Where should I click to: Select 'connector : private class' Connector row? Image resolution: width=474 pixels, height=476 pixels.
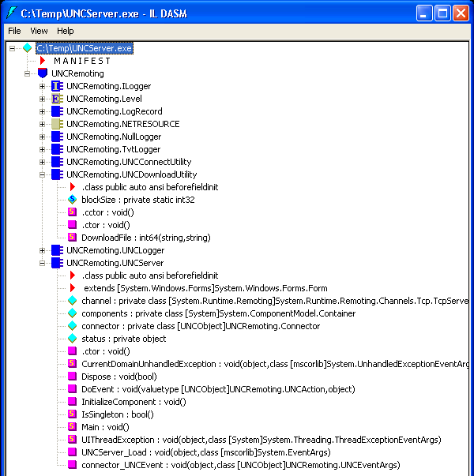point(201,326)
